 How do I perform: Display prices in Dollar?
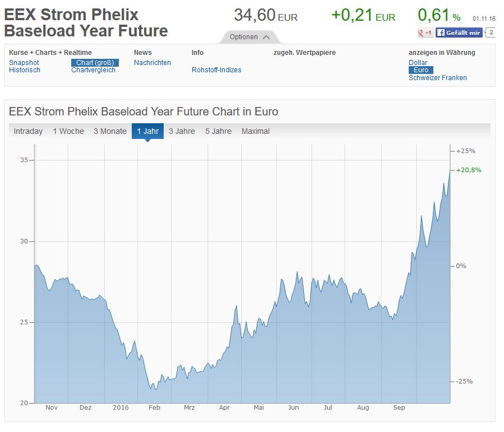[x=418, y=63]
